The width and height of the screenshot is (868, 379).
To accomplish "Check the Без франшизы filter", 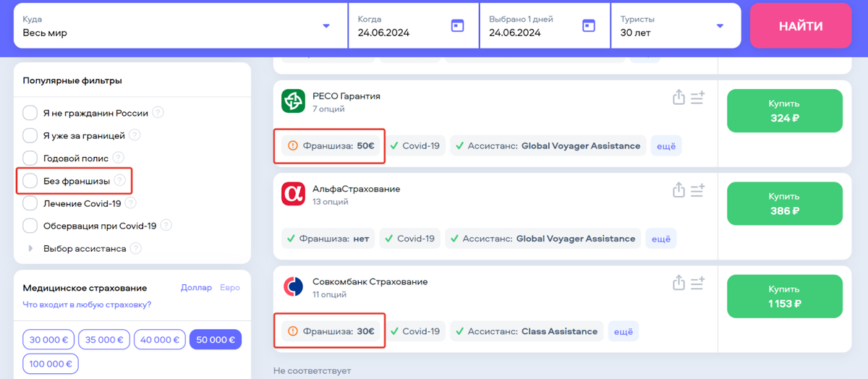I will pyautogui.click(x=30, y=181).
